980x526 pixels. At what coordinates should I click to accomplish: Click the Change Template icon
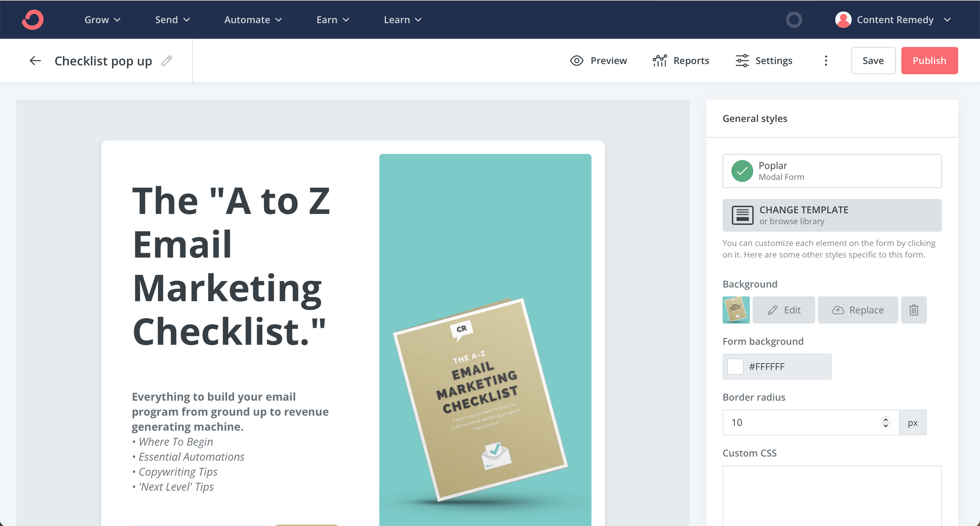point(742,215)
